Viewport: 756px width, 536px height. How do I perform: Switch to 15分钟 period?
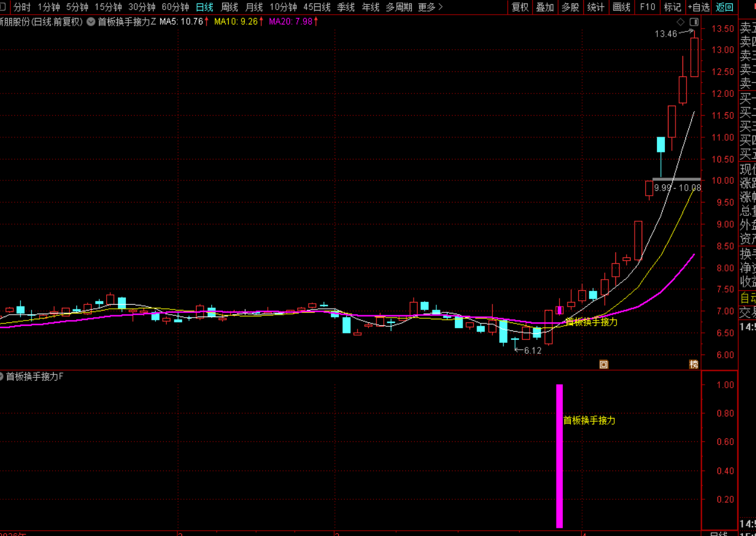tap(108, 7)
